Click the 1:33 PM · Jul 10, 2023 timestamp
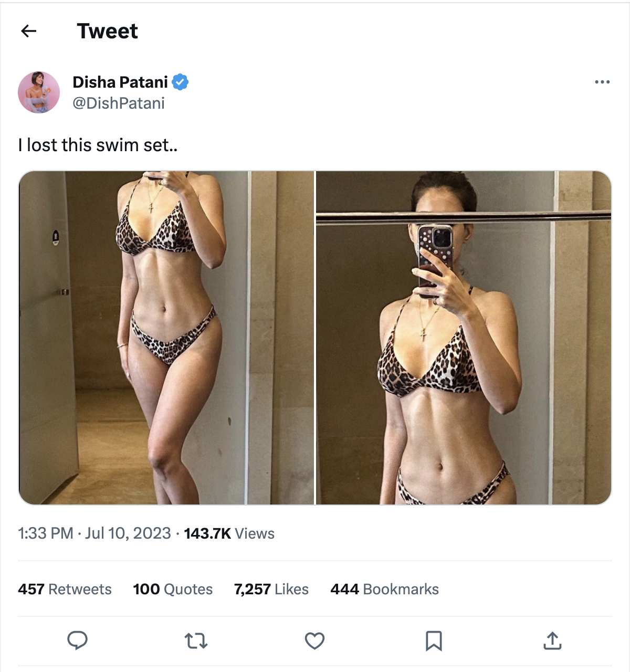 94,533
